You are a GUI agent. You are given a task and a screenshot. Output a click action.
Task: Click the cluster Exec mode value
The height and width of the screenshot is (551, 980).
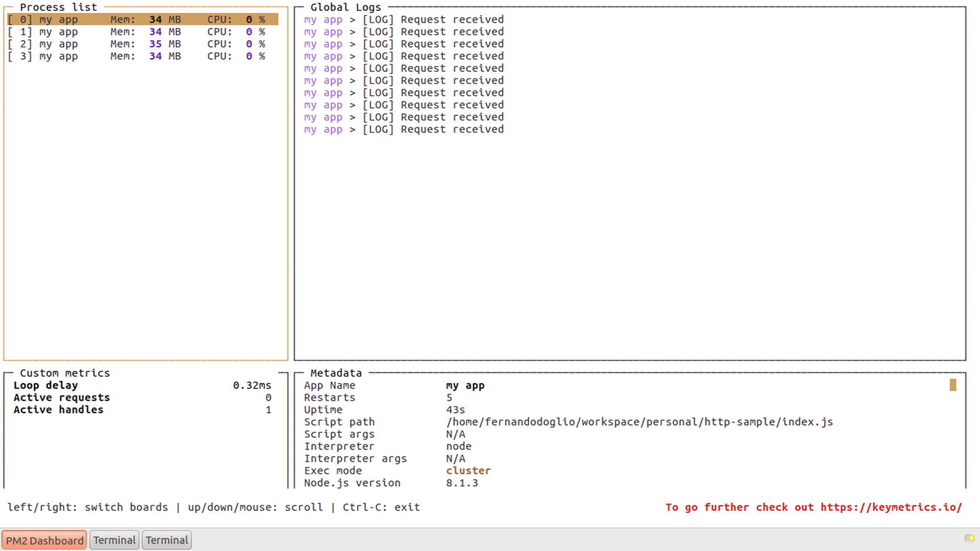pos(468,471)
